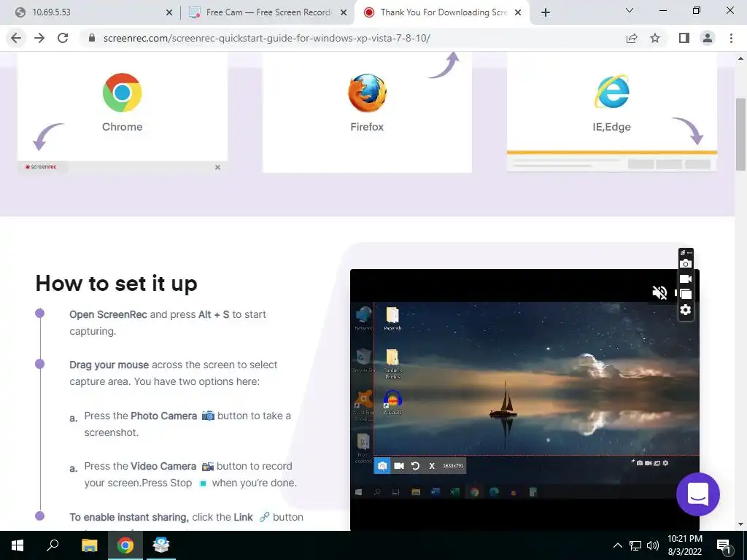Viewport: 747px width, 560px height.
Task: Close the 10.69.5.53 tab
Action: click(x=169, y=13)
